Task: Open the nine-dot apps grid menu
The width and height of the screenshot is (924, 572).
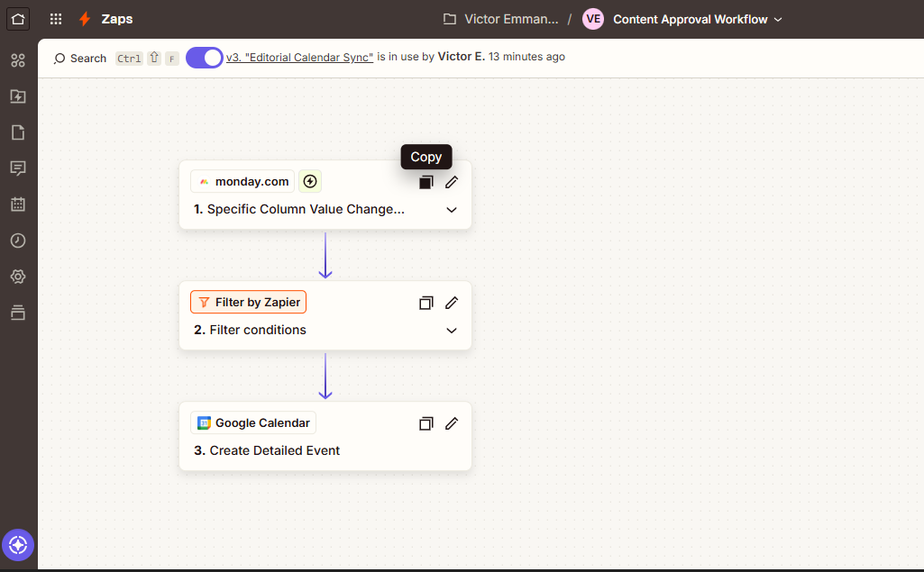Action: pos(56,19)
